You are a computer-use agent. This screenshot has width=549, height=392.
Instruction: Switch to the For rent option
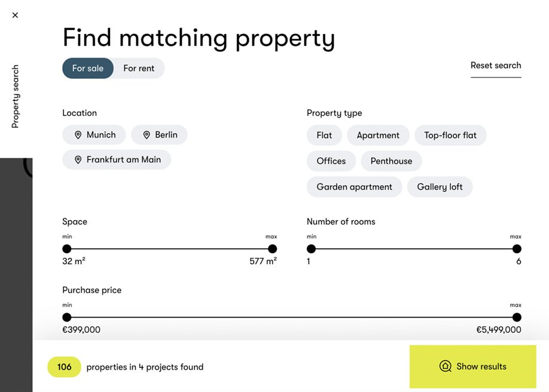139,68
